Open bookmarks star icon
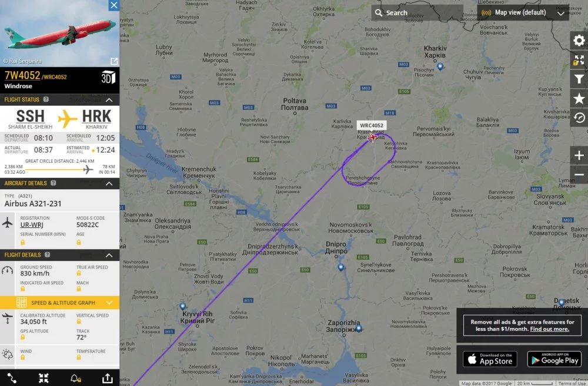 pos(579,99)
